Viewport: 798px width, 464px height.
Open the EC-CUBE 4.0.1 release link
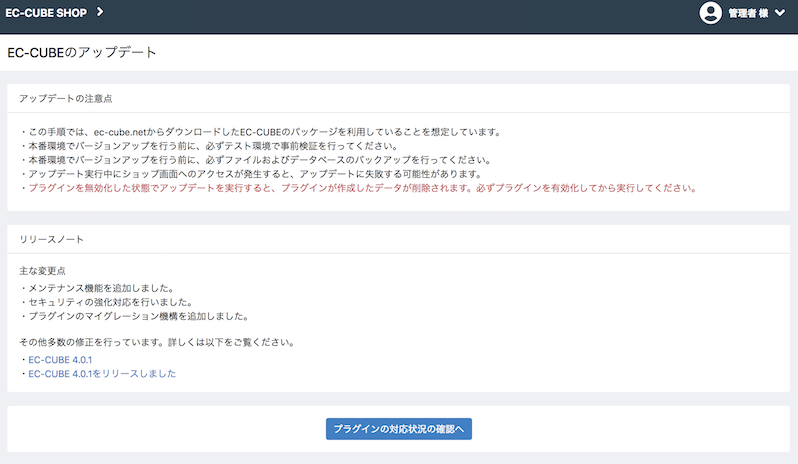coord(60,360)
